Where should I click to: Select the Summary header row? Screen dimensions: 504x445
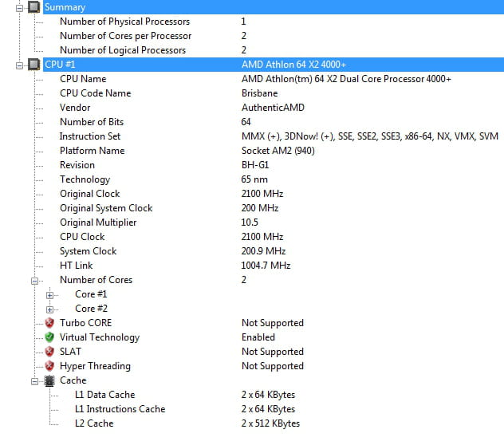tap(274, 7)
